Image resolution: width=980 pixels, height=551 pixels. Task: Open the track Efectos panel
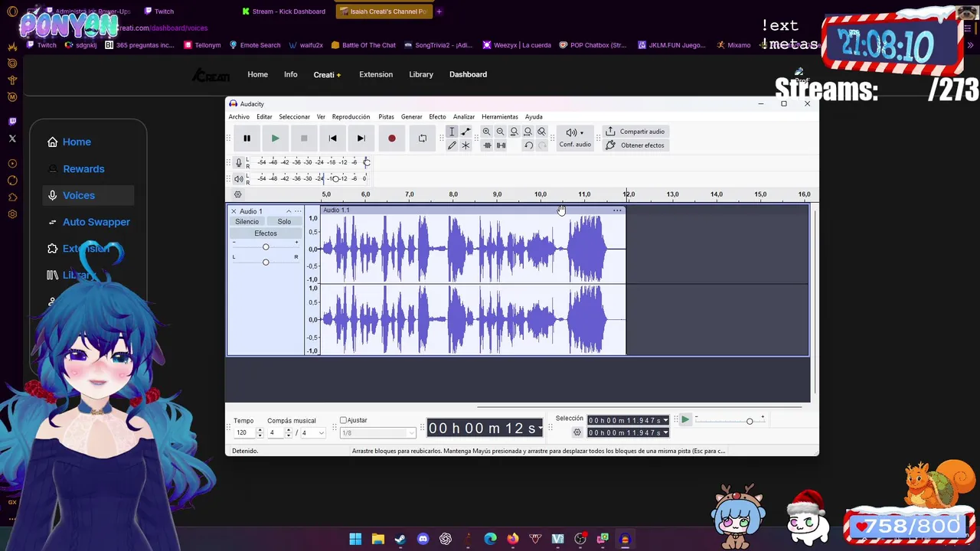[x=266, y=233]
